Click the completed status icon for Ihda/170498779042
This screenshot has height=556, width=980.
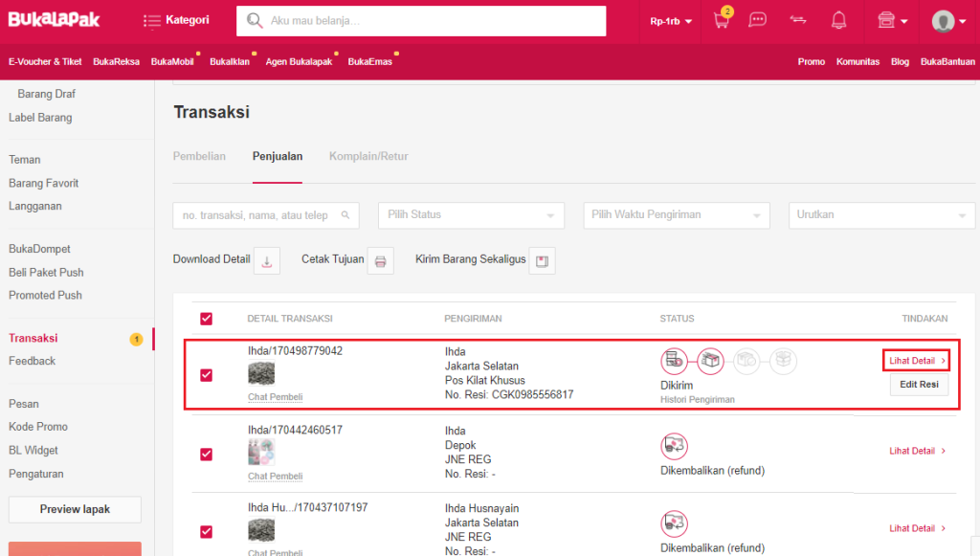point(783,361)
